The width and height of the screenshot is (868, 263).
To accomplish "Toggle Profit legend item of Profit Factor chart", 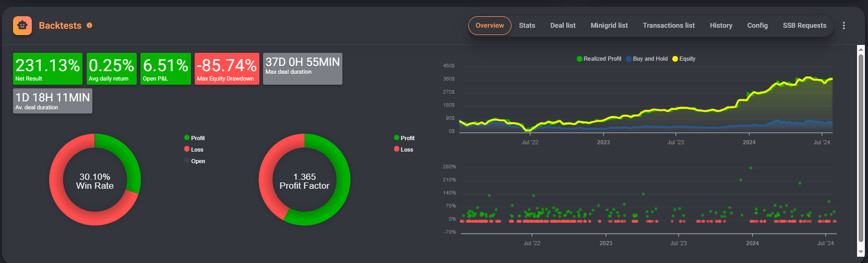I will 404,138.
